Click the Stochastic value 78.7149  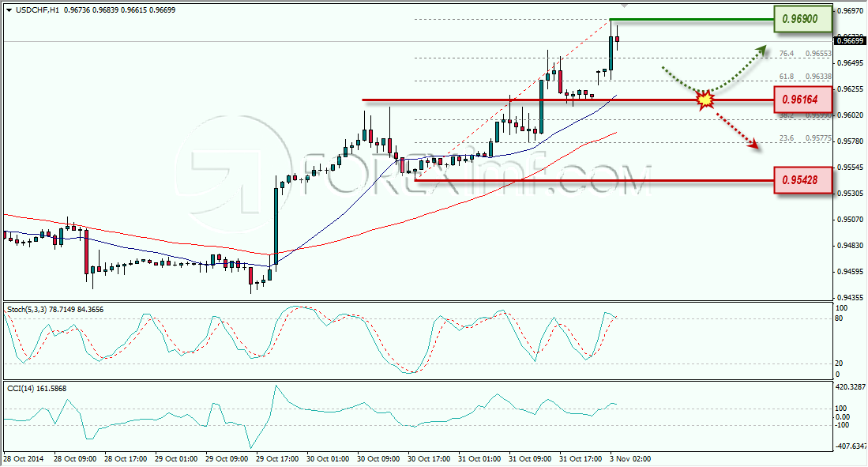click(x=62, y=310)
